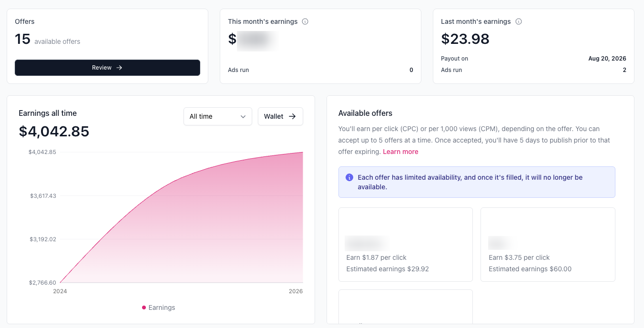Click the 2024 label on the chart axis
Image resolution: width=644 pixels, height=328 pixels.
coord(60,291)
